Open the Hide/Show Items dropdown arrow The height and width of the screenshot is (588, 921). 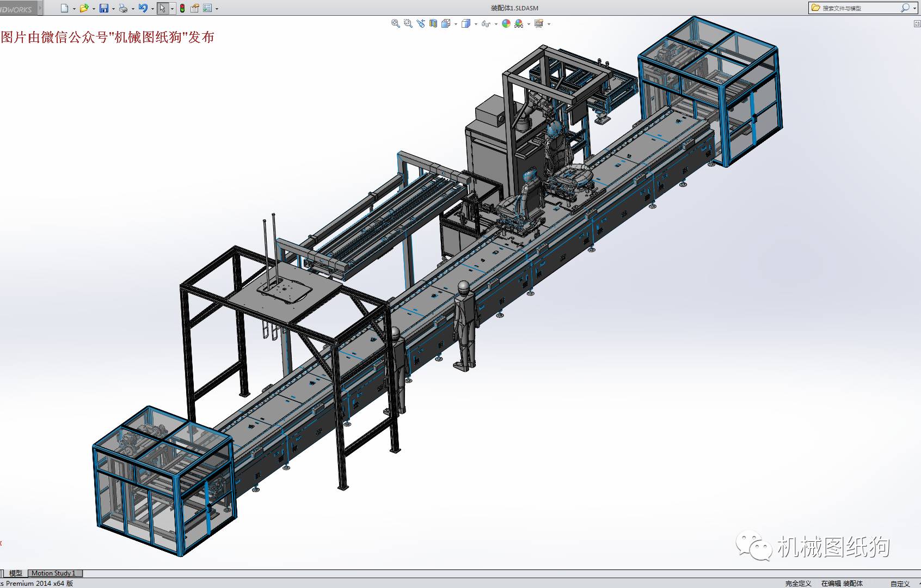(x=496, y=24)
